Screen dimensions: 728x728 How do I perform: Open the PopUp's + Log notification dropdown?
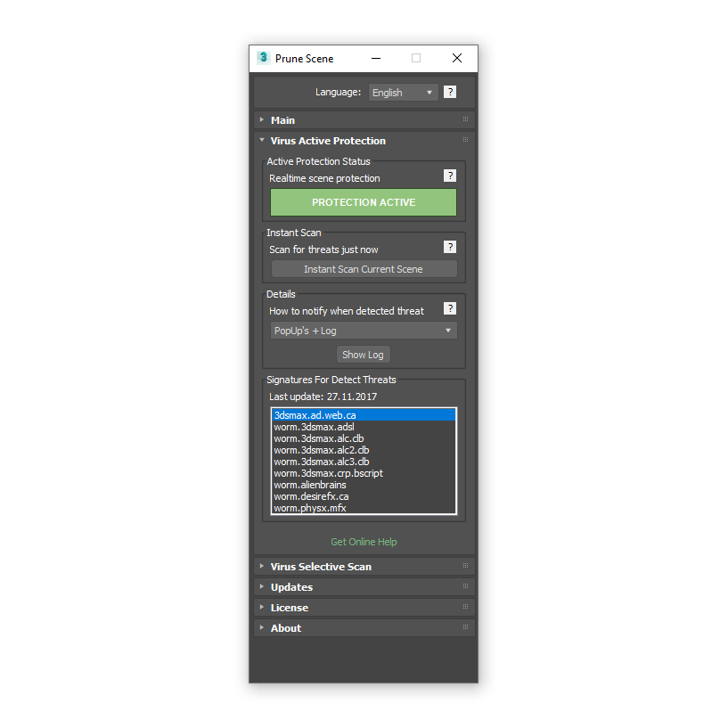pyautogui.click(x=364, y=331)
